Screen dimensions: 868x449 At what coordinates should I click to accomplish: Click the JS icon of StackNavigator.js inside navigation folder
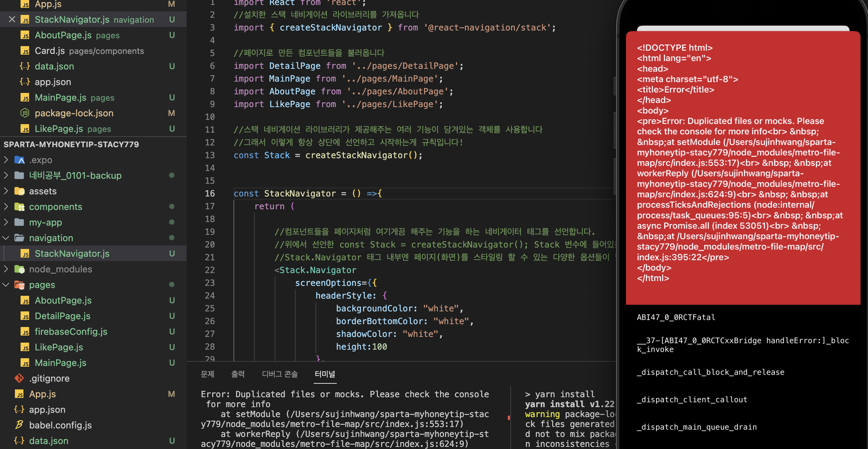(25, 254)
